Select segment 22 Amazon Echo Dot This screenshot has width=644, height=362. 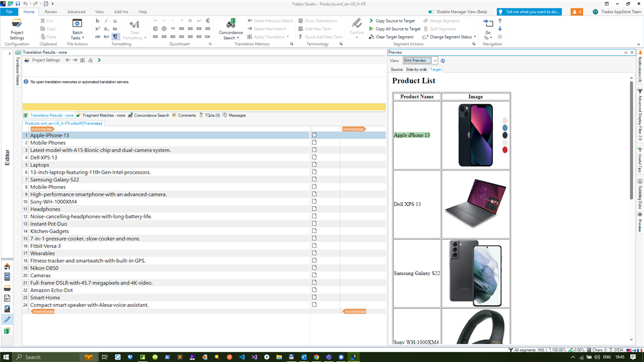[x=166, y=290]
